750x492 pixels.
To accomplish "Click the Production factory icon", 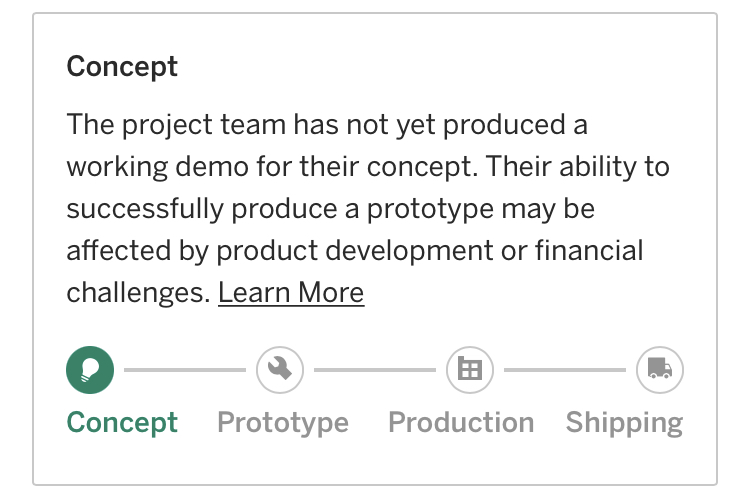I will click(x=470, y=370).
